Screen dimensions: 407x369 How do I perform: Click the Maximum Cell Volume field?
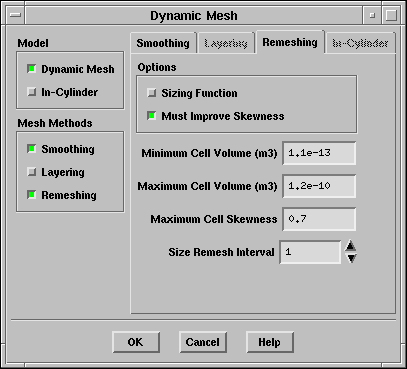(x=319, y=186)
